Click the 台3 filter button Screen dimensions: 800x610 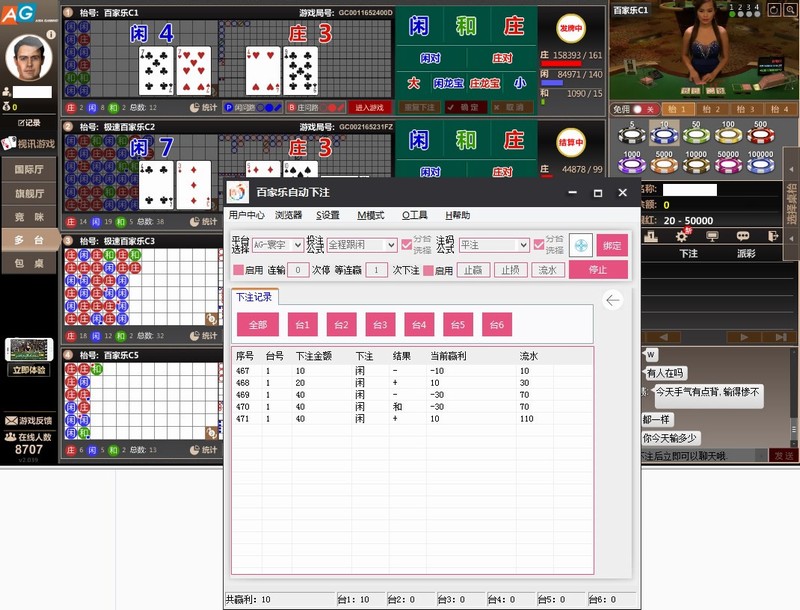click(x=379, y=325)
